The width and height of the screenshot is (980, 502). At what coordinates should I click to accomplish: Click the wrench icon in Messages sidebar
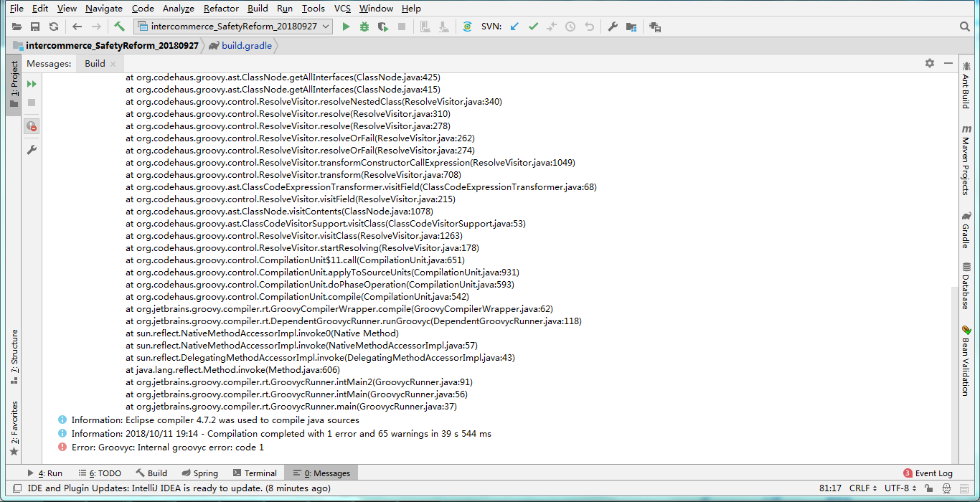pyautogui.click(x=32, y=150)
